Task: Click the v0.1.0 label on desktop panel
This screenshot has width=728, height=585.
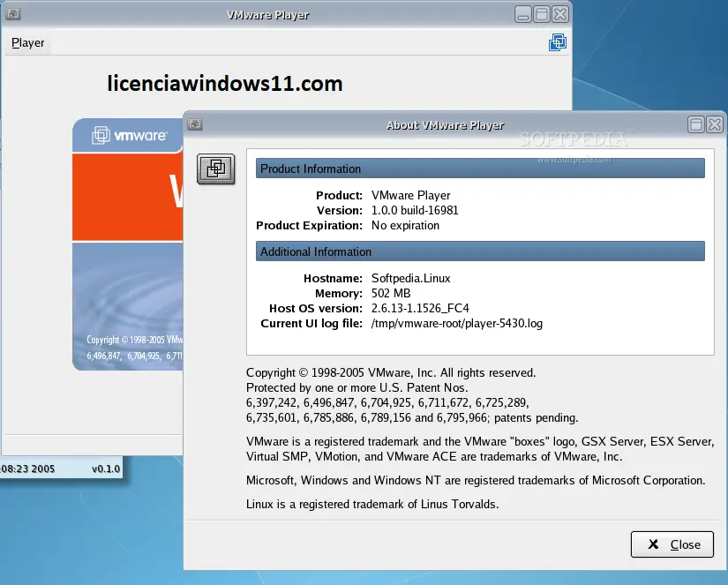Action: (x=106, y=469)
